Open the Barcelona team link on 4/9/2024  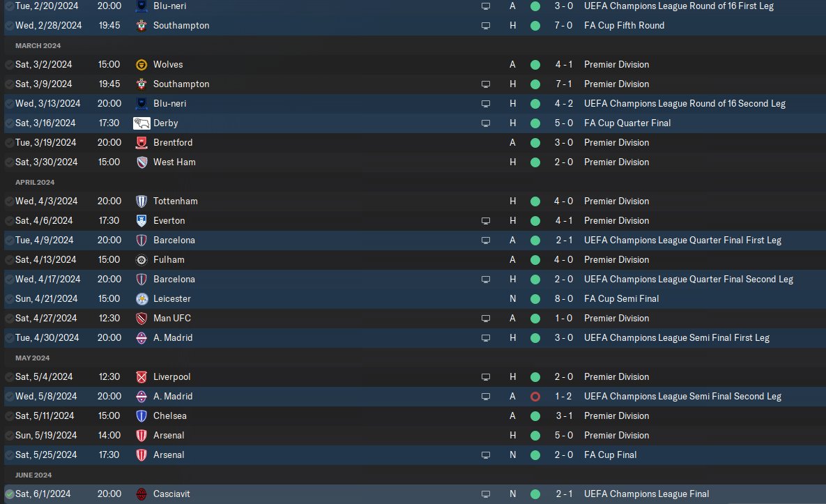coord(174,240)
